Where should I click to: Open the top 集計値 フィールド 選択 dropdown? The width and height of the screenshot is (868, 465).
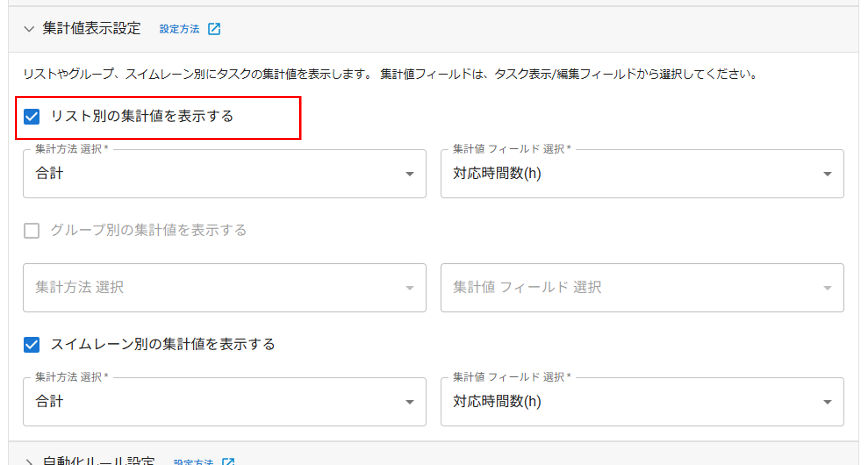(x=640, y=174)
